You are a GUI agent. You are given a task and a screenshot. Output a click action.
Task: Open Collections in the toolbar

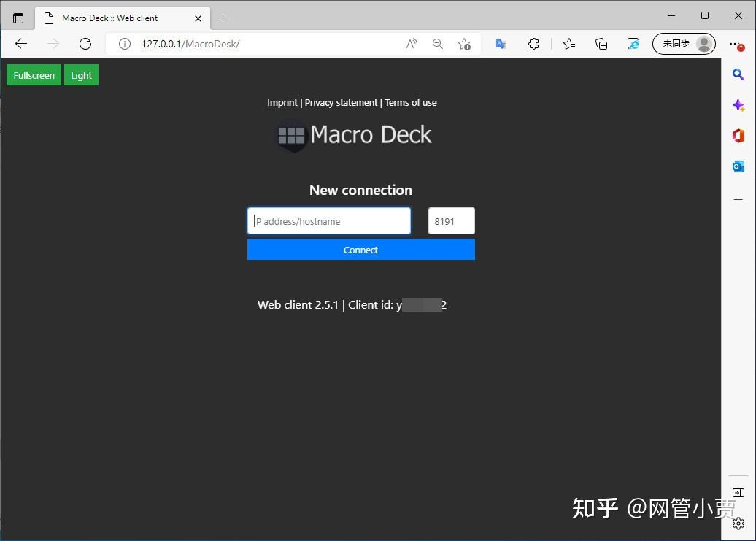[x=601, y=44]
